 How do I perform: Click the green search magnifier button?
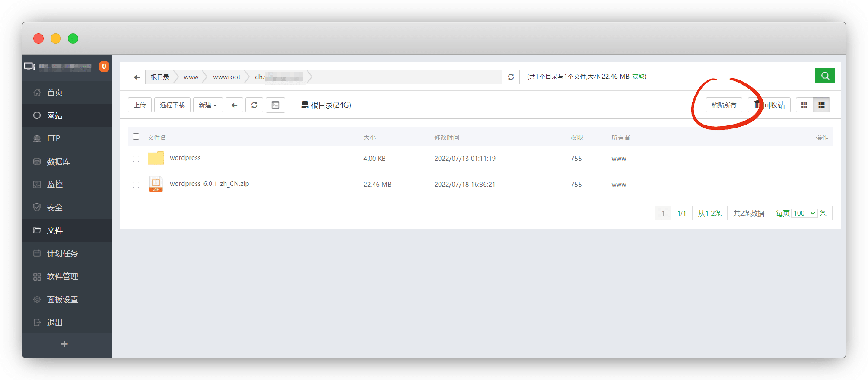(x=825, y=76)
